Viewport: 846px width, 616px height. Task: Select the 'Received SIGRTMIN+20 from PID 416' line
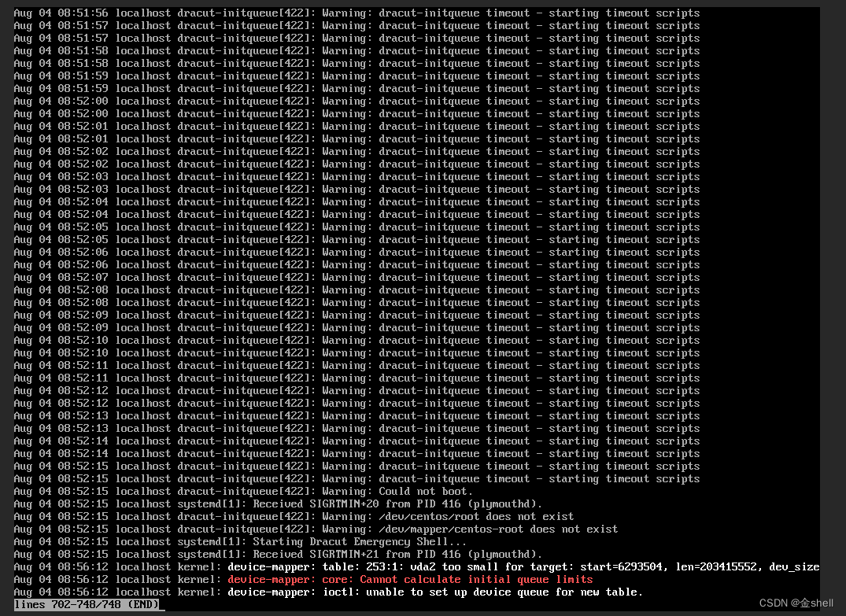(x=278, y=503)
